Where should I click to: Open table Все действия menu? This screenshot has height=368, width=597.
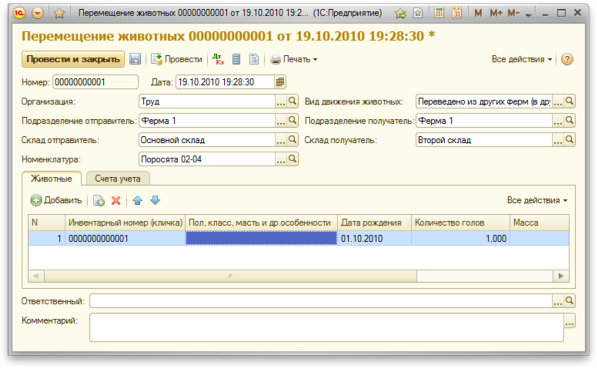tap(537, 200)
